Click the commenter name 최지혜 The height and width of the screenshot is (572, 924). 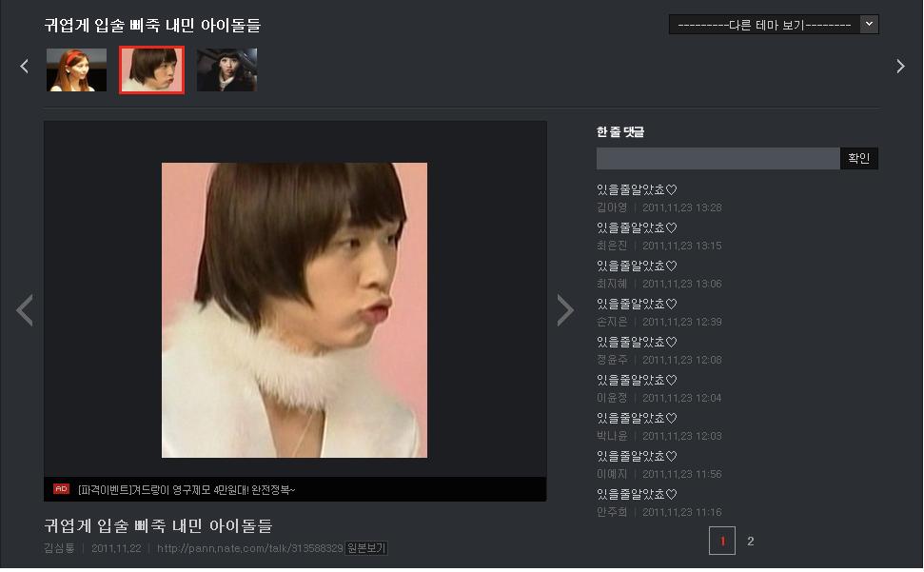(612, 284)
